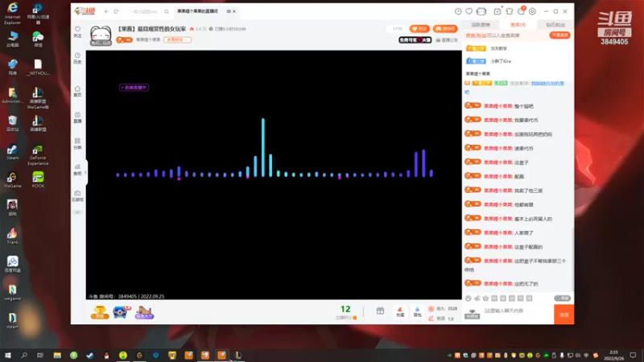Open Live section in left sidebar
Viewport: 644px width, 362px height.
77,117
